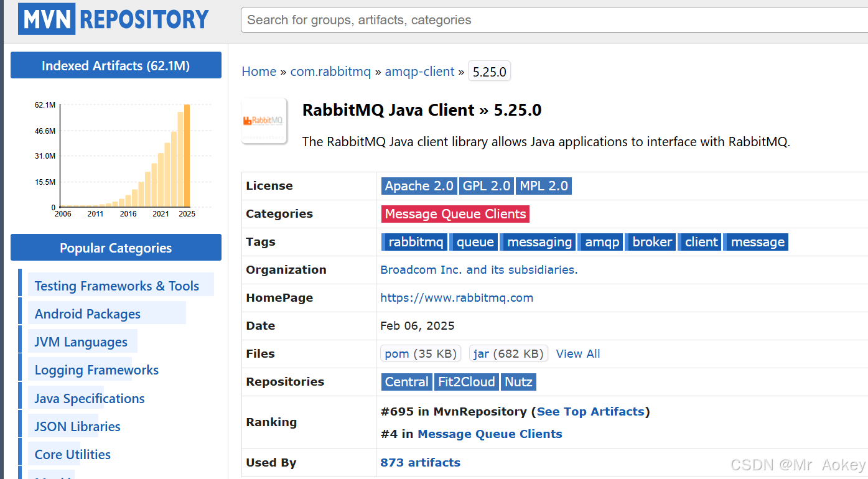Screen dimensions: 868x479
Task: Click the Files row label
Action: [261, 354]
